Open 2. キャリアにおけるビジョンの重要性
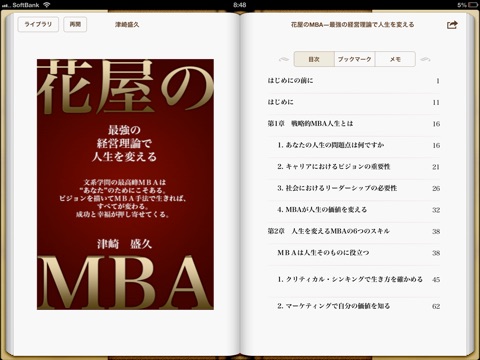The image size is (480, 360). tap(354, 167)
